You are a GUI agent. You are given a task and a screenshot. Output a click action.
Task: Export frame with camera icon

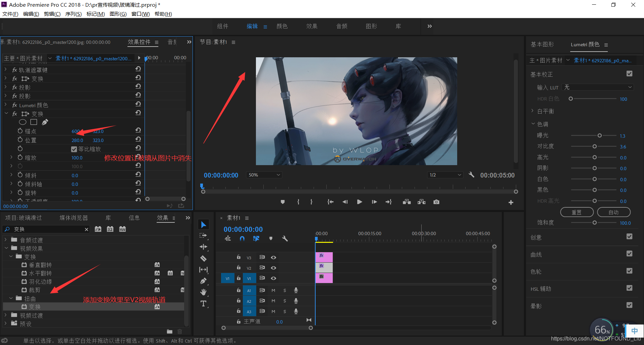pos(436,202)
